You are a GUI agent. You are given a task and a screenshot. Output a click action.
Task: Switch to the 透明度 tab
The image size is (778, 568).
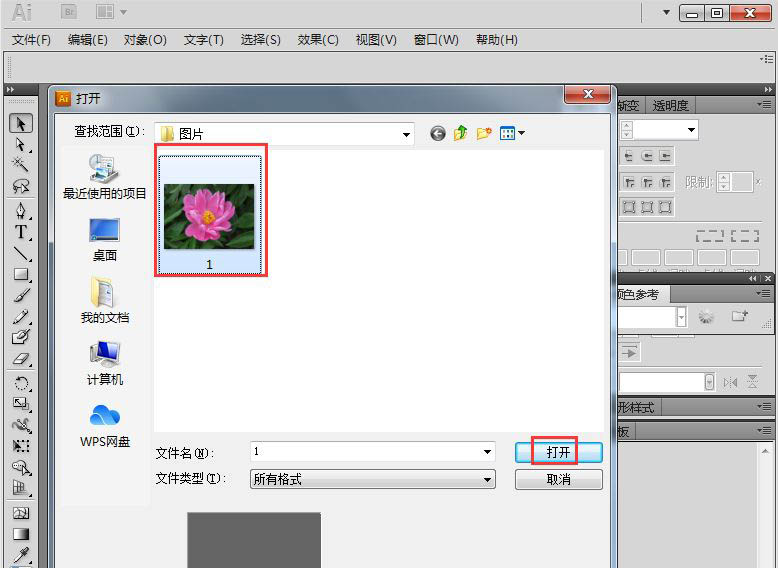[670, 105]
